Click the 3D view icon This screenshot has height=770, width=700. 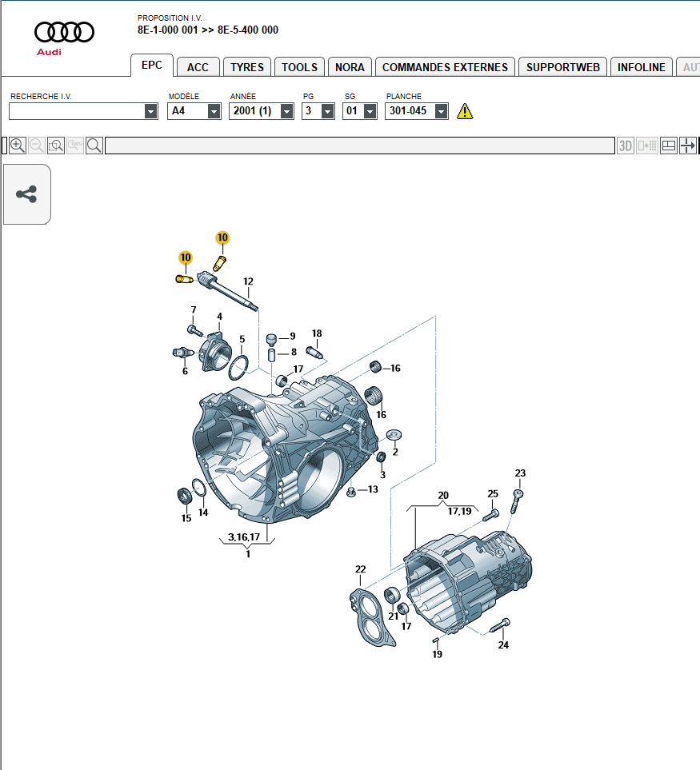626,146
